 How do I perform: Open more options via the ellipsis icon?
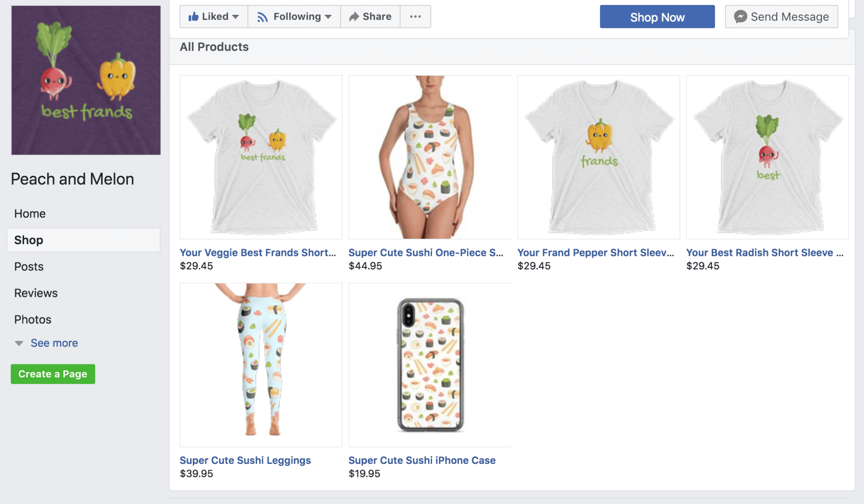[x=415, y=16]
